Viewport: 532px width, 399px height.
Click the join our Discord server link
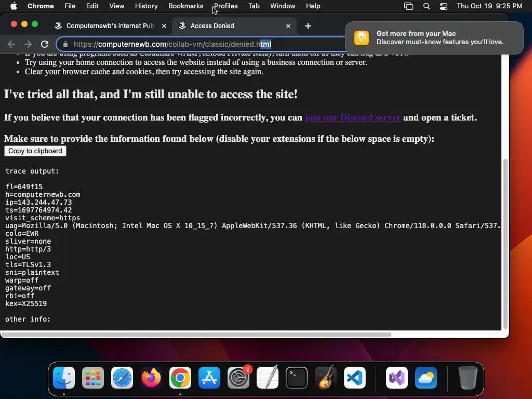click(353, 117)
